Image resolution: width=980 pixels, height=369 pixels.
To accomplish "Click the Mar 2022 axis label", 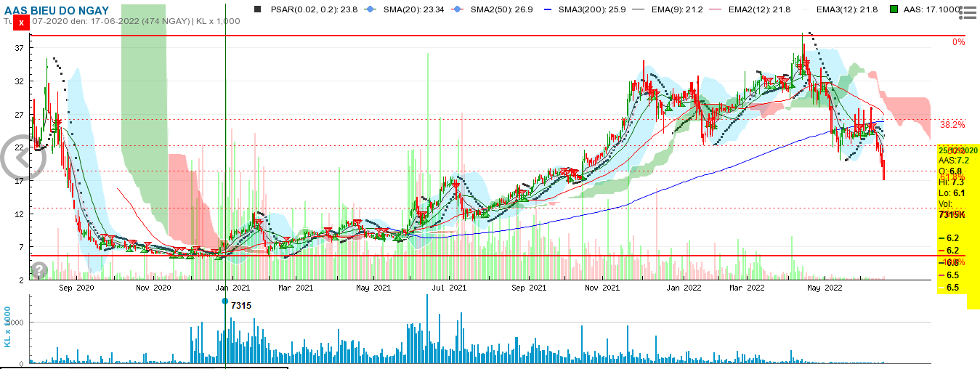I will (747, 288).
